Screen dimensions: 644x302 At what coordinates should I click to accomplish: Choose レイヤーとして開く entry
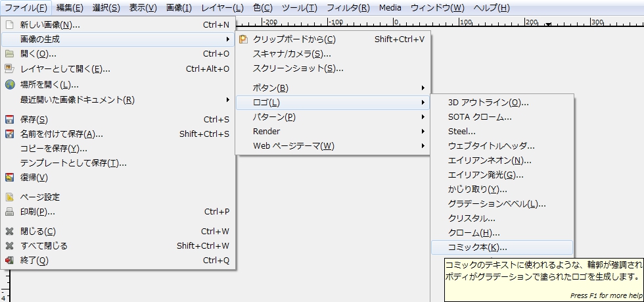click(x=118, y=68)
